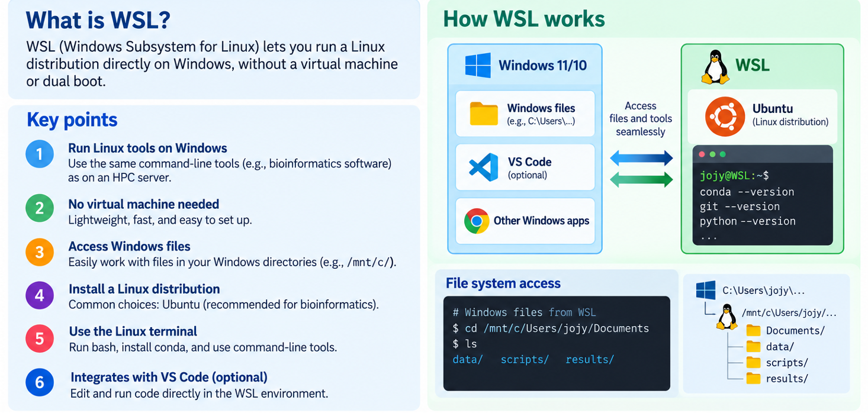The width and height of the screenshot is (868, 413).
Task: Click the "Install a Linux distribution" title
Action: (x=144, y=289)
